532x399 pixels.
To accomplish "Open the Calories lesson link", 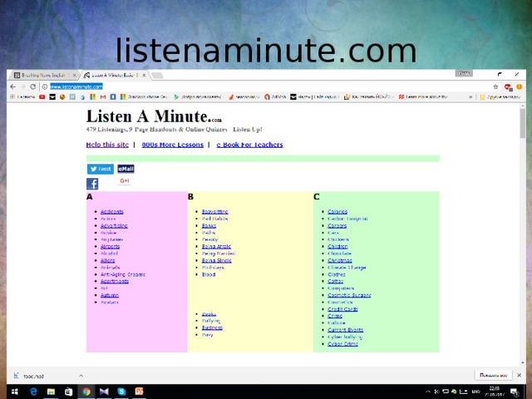I will click(337, 212).
